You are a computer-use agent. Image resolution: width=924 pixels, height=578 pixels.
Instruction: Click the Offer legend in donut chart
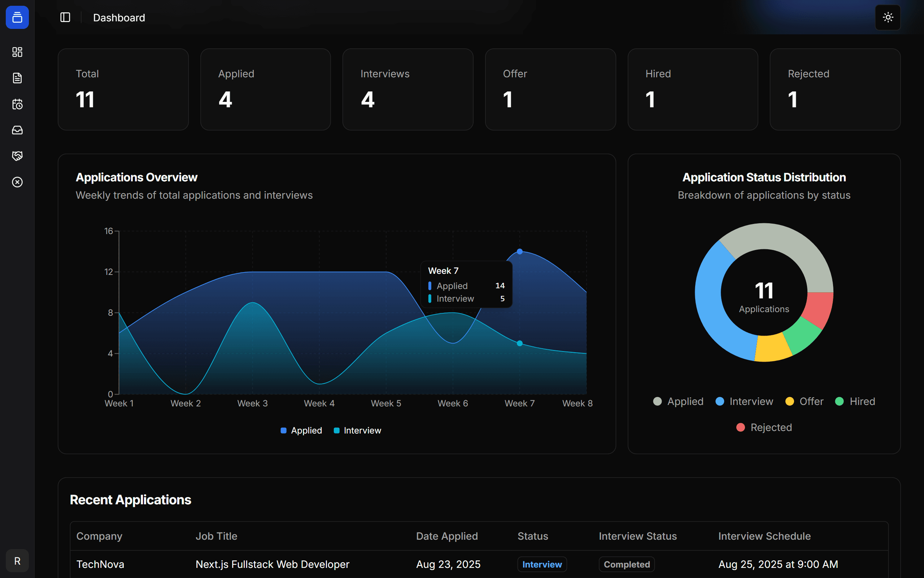pos(804,401)
